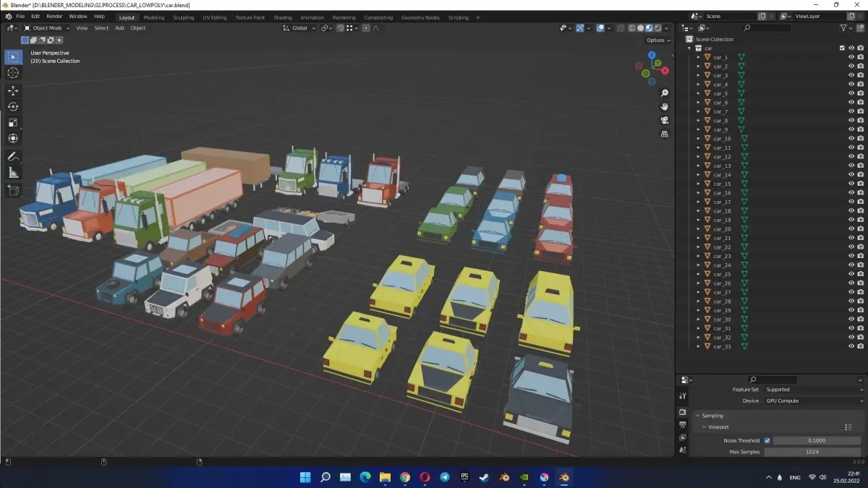Choose the Add Cube tool
The width and height of the screenshot is (868, 488).
click(x=13, y=190)
